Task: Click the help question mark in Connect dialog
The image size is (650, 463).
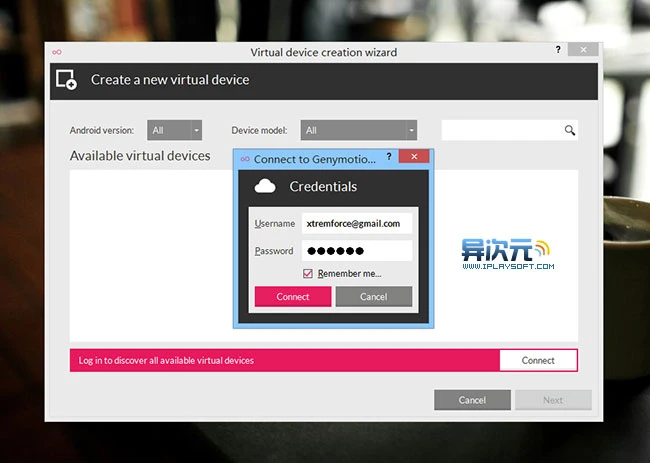Action: 387,157
